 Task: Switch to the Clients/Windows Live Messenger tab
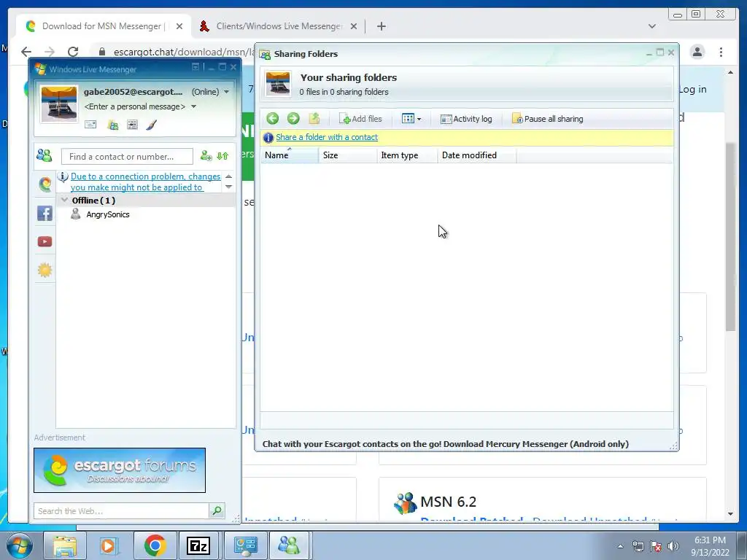tap(279, 26)
